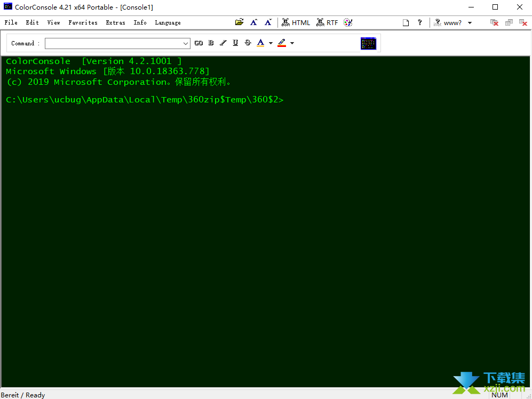The height and width of the screenshot is (399, 532).
Task: Export console output as HTML
Action: pos(296,22)
